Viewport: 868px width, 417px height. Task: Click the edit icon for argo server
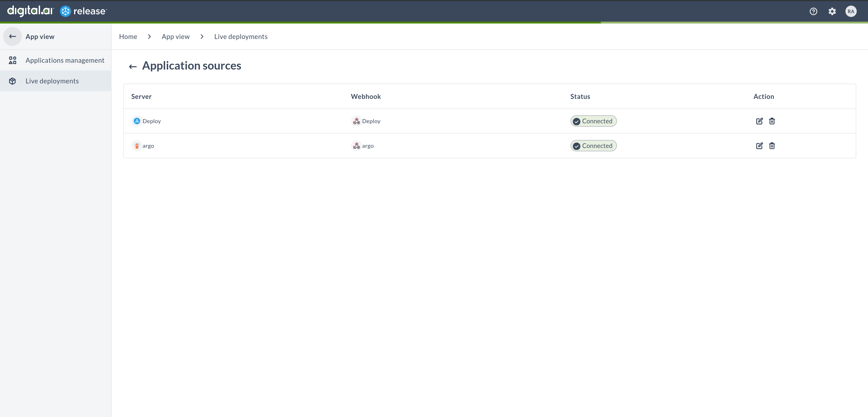coord(759,146)
